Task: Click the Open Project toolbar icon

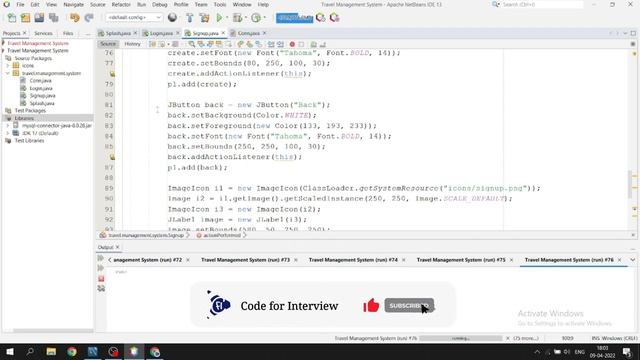Action: (x=39, y=18)
